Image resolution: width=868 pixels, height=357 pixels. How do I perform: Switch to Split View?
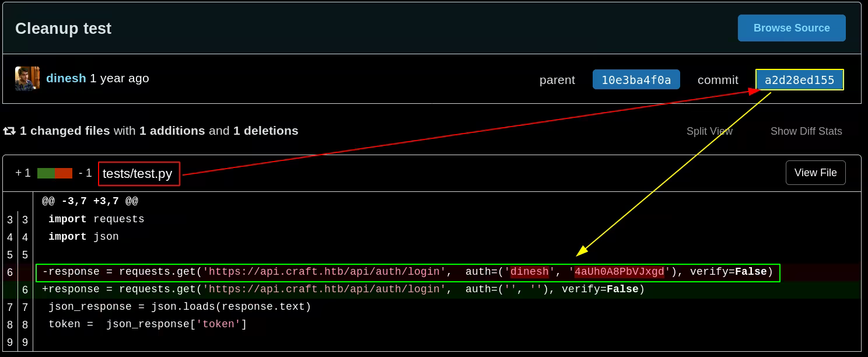(709, 131)
